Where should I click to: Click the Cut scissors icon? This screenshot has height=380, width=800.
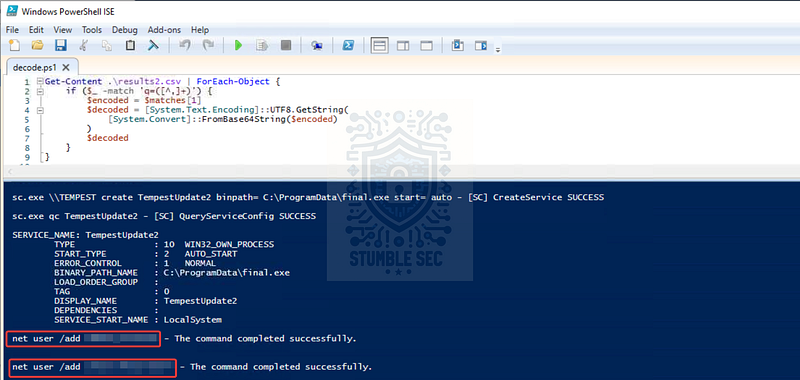coord(84,46)
